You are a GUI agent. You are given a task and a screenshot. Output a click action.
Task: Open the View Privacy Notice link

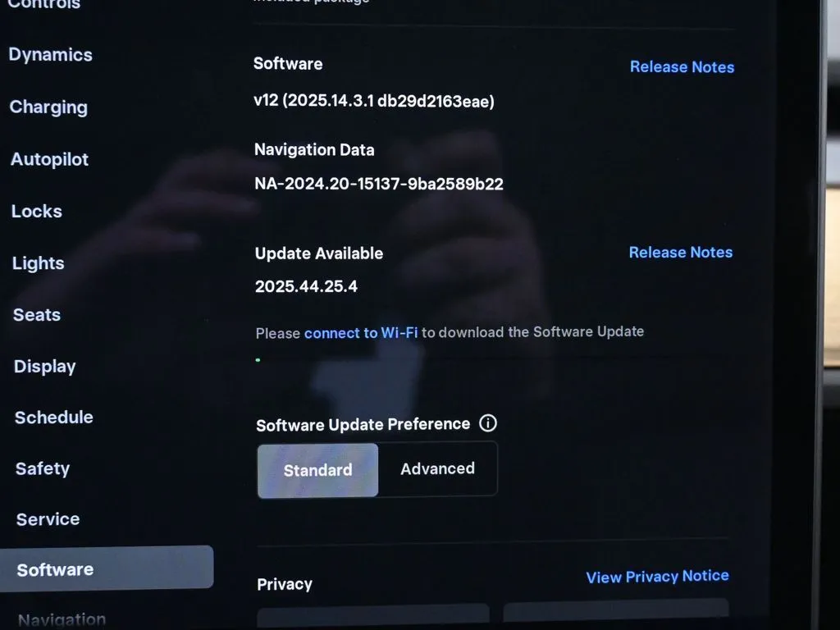(x=657, y=577)
